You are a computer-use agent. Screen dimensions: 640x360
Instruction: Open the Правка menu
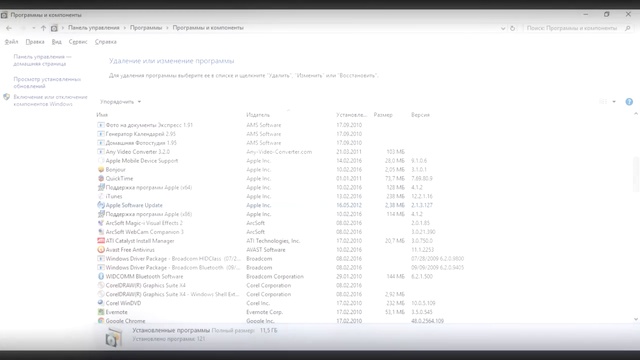[x=35, y=42]
